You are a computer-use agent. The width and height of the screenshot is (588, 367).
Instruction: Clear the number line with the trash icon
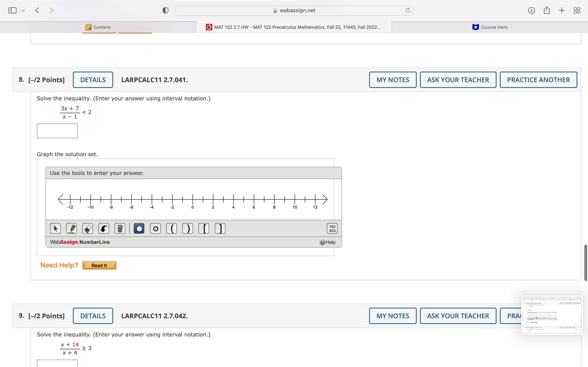(120, 228)
